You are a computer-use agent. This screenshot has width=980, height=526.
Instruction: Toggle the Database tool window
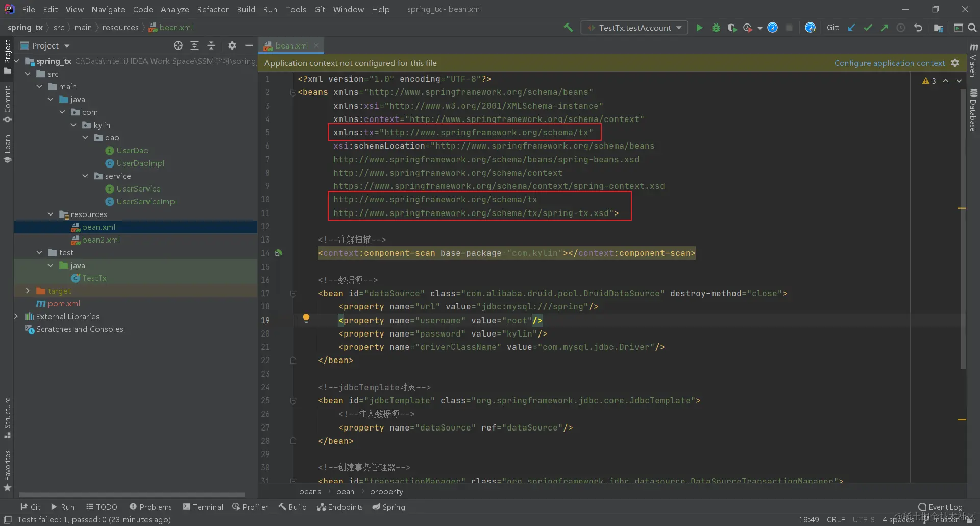(973, 110)
